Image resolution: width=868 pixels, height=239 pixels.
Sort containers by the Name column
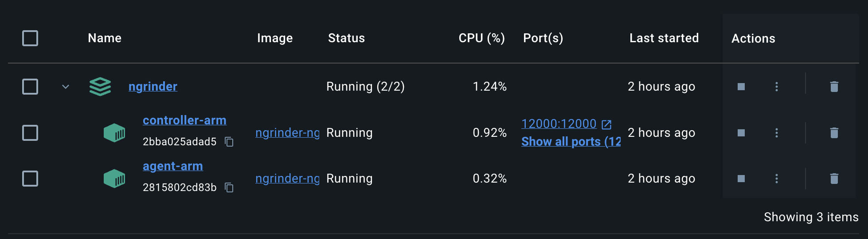(105, 38)
